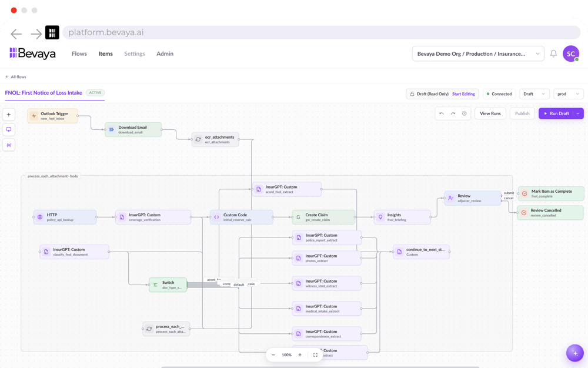Image resolution: width=588 pixels, height=368 pixels.
Task: Select FNOL: First Notice of Loss Intake tab
Action: [44, 93]
